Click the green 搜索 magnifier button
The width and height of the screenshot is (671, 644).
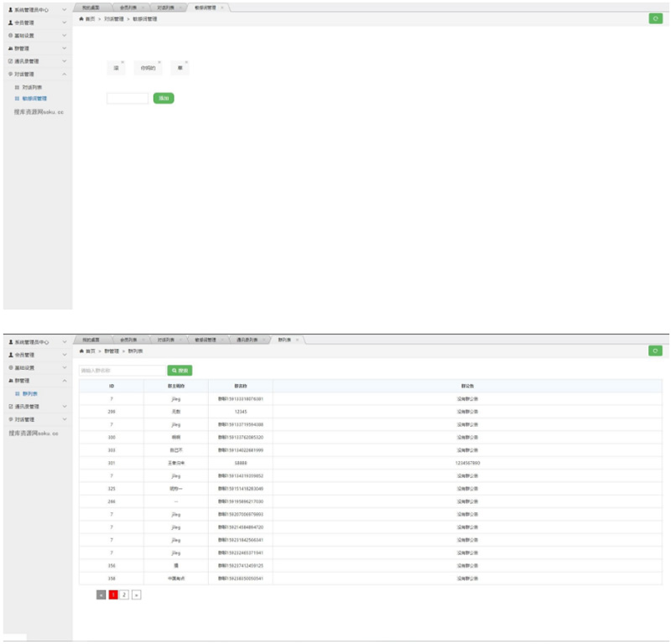(x=179, y=370)
